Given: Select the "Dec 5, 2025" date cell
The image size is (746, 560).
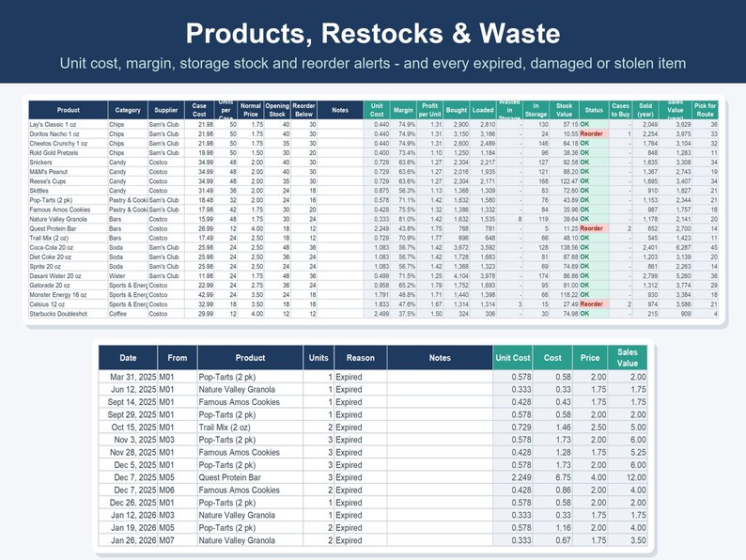Looking at the screenshot, I should click(128, 465).
